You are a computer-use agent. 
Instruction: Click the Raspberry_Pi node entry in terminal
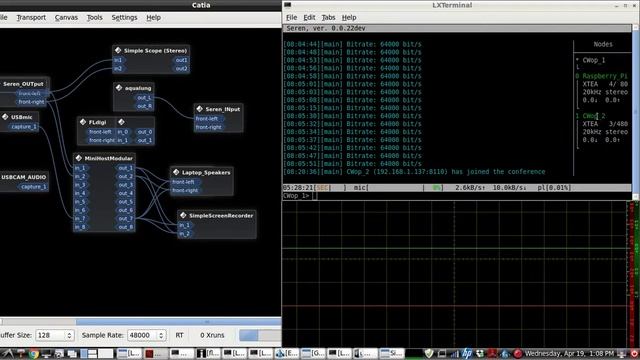point(605,76)
